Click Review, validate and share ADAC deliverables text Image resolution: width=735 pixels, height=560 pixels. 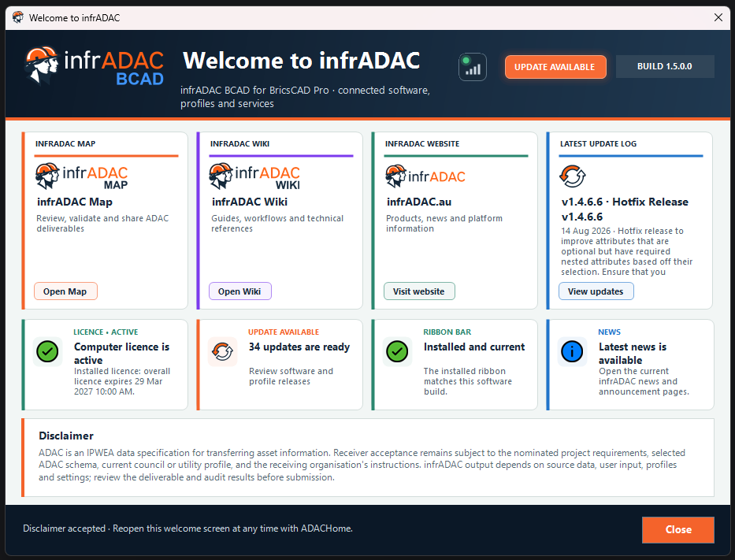coord(102,223)
